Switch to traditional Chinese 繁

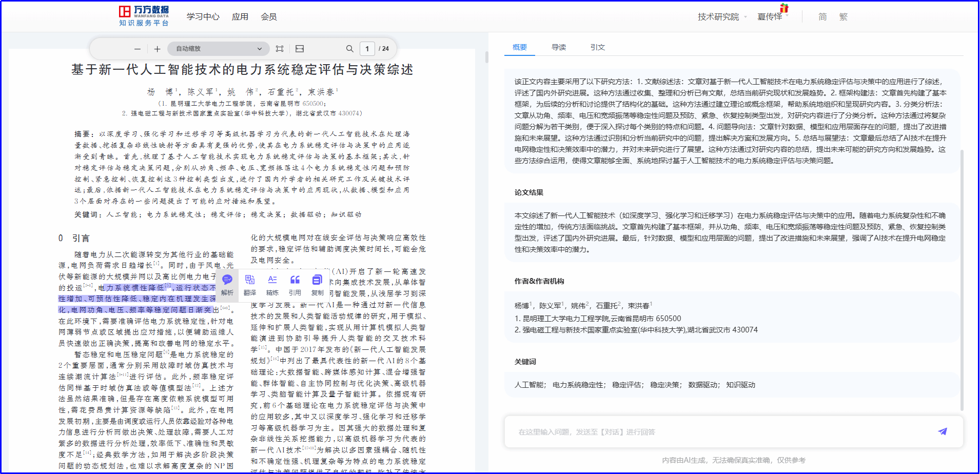843,17
